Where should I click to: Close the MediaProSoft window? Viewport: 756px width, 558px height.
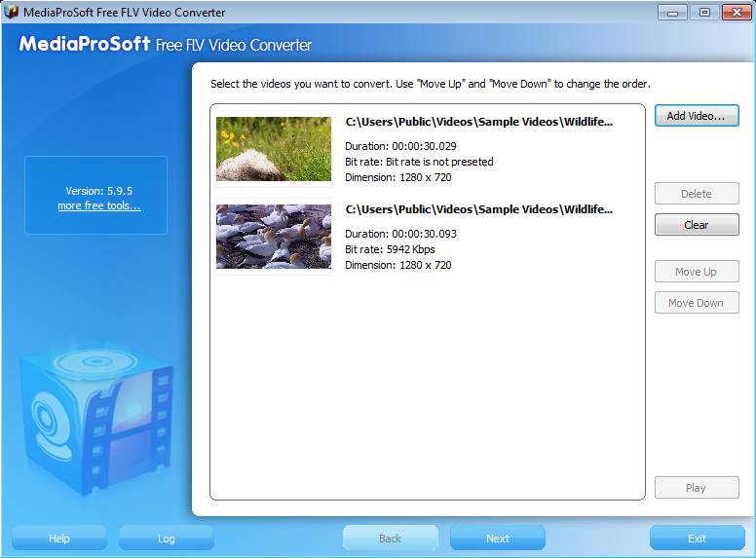click(737, 13)
